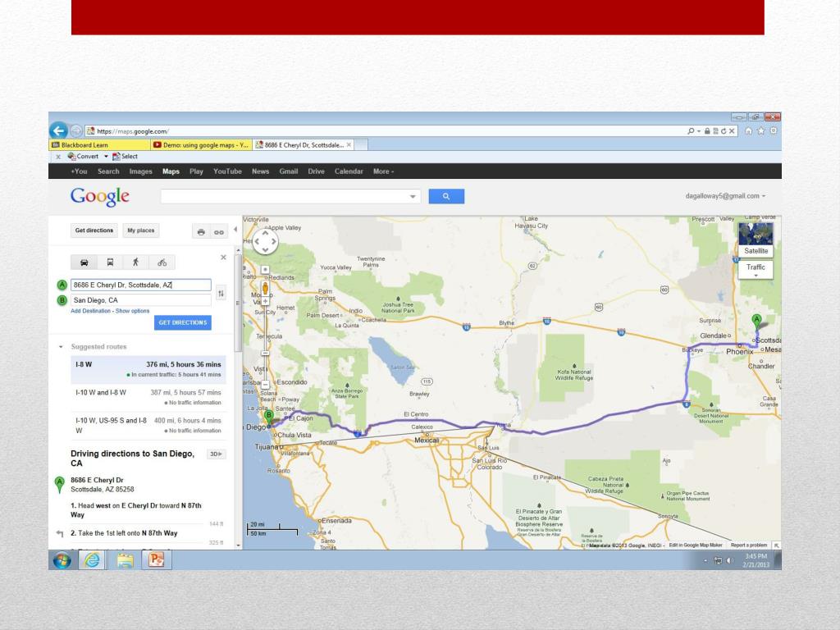Click the San Diego, CA destination field

[x=141, y=300]
